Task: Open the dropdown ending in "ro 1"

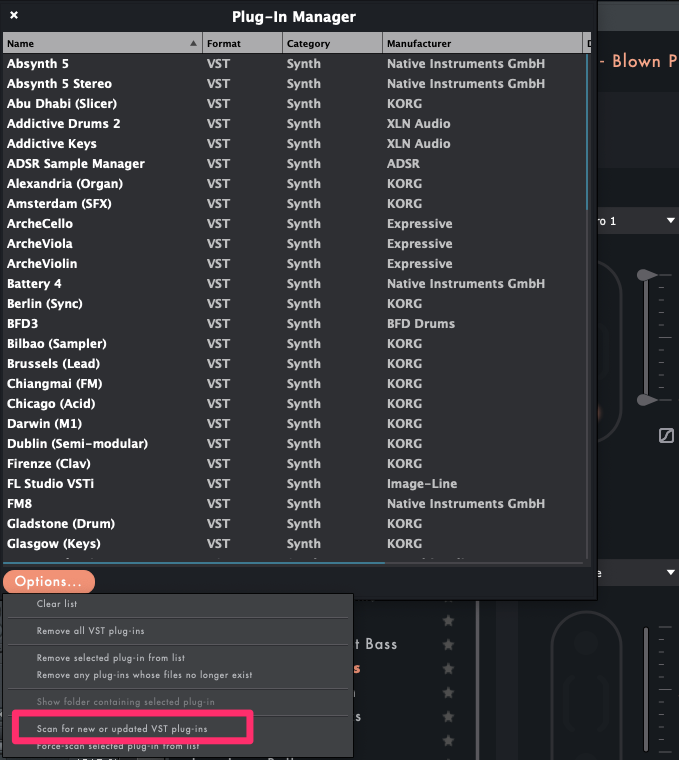Action: (x=669, y=221)
